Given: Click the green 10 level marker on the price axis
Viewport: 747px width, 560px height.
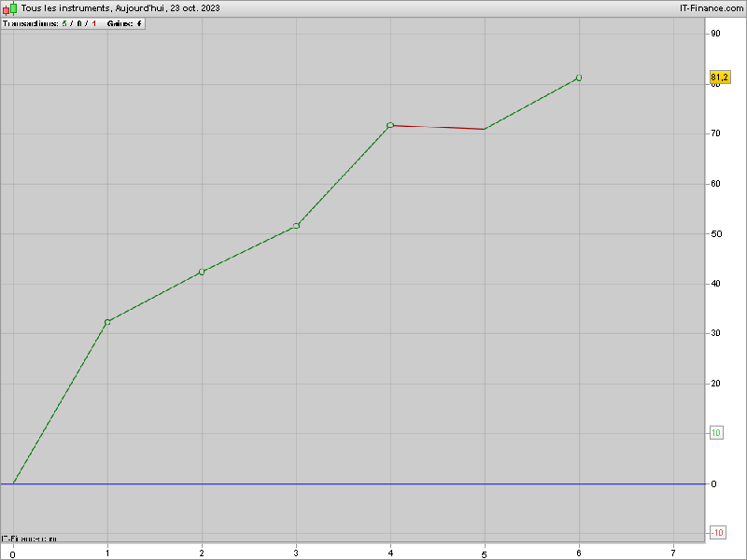Looking at the screenshot, I should tap(716, 433).
